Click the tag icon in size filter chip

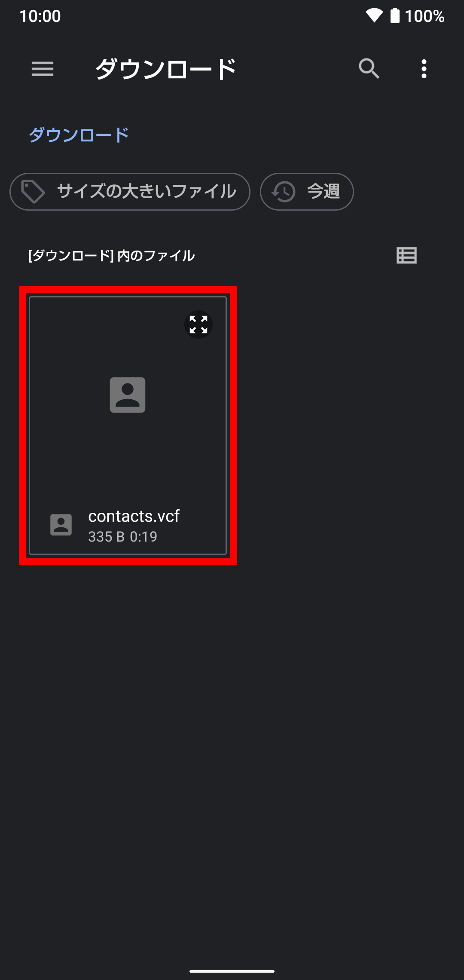pyautogui.click(x=33, y=192)
